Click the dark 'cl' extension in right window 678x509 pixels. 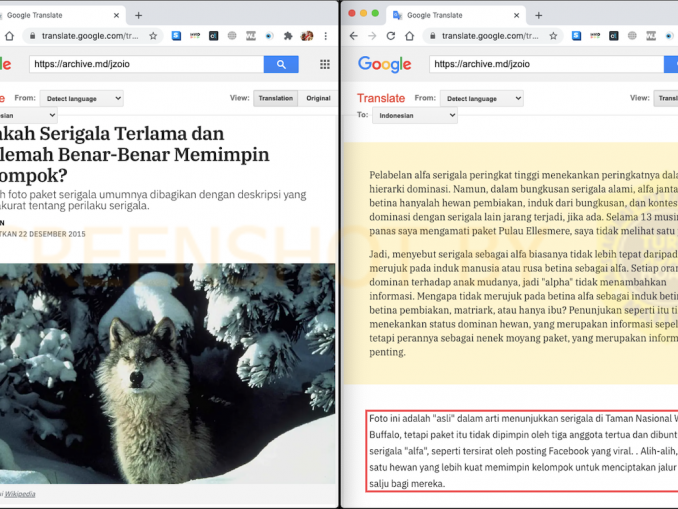pyautogui.click(x=614, y=36)
